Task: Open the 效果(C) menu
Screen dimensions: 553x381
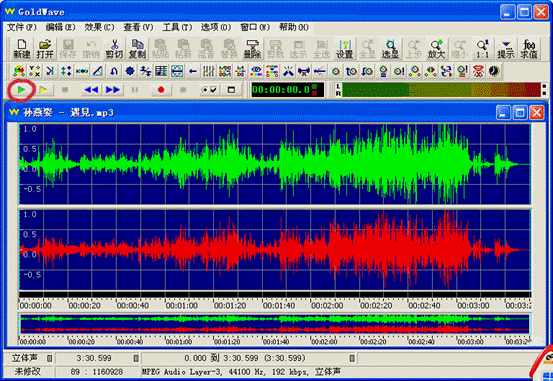Action: pyautogui.click(x=99, y=27)
